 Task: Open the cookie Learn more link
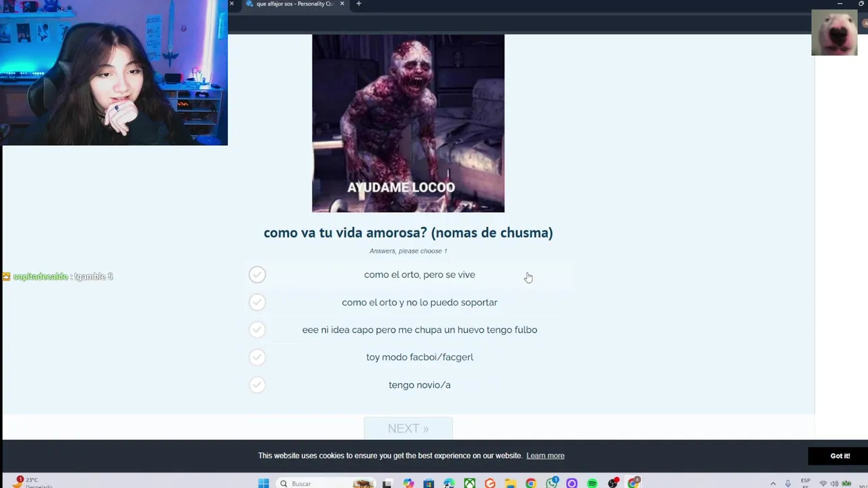pyautogui.click(x=545, y=455)
